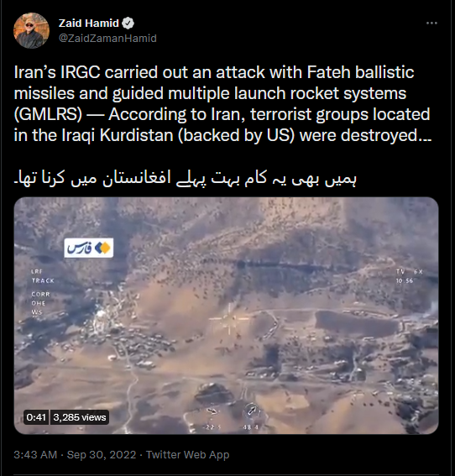Play the embedded drone footage video
This screenshot has width=455, height=476.
click(226, 316)
